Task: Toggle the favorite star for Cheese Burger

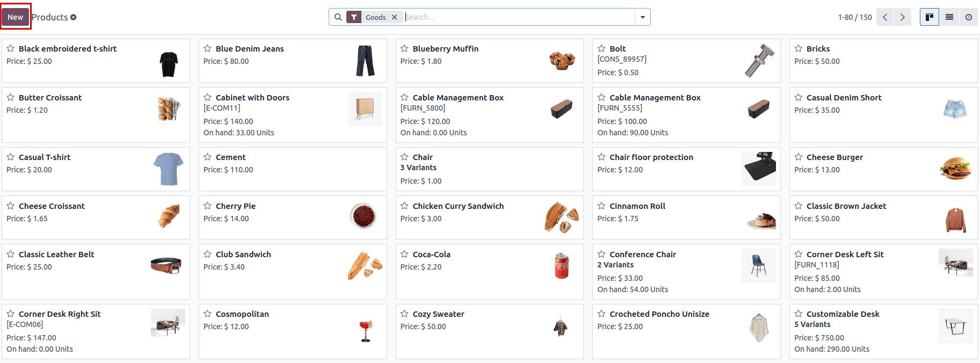Action: [x=798, y=157]
